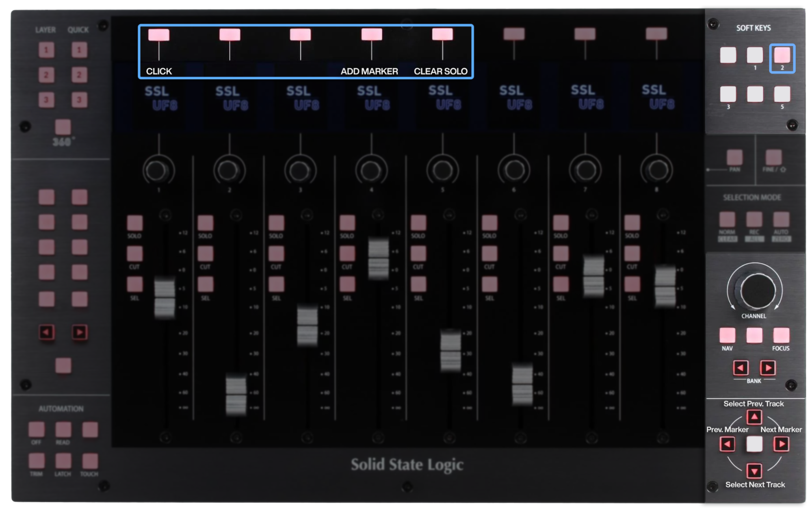Solo channel 1
This screenshot has height=508, width=812.
(x=135, y=223)
